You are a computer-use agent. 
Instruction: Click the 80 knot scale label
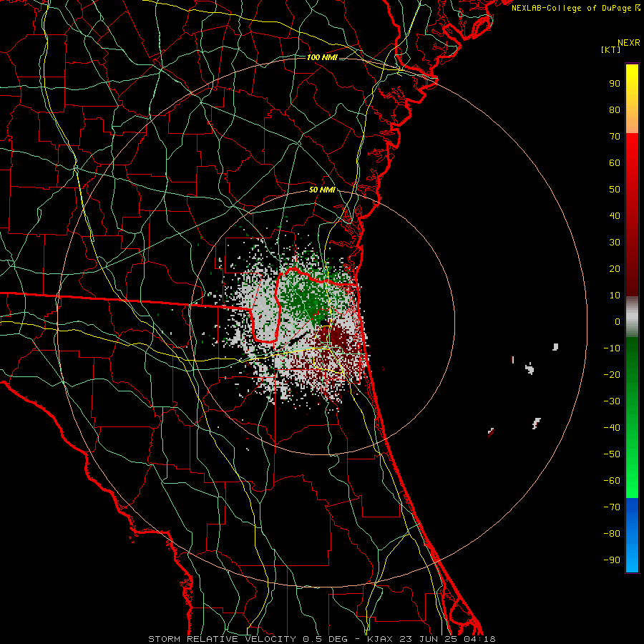point(615,109)
